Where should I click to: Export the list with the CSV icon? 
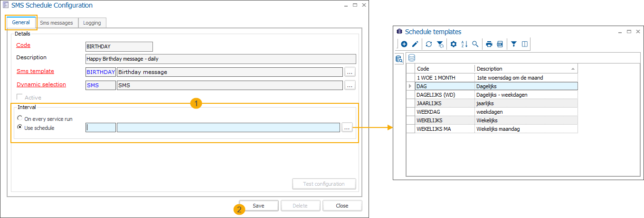(500, 44)
